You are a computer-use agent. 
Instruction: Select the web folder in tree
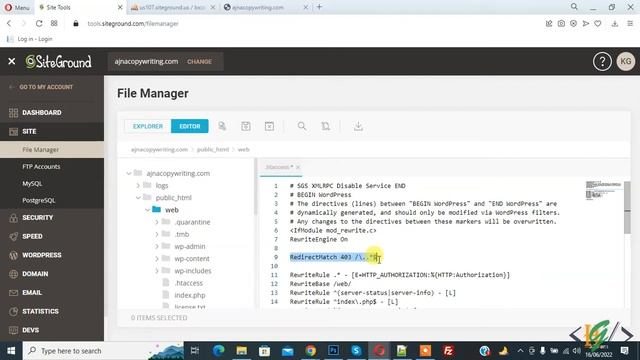(171, 210)
